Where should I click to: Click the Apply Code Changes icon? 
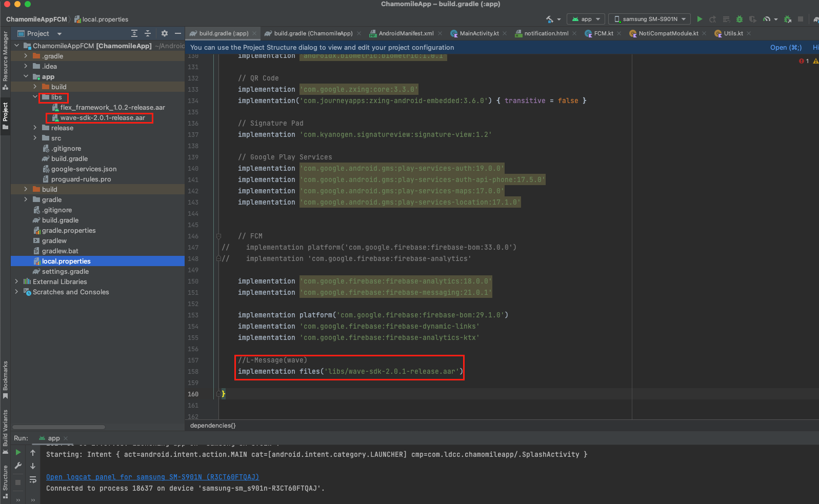[726, 19]
